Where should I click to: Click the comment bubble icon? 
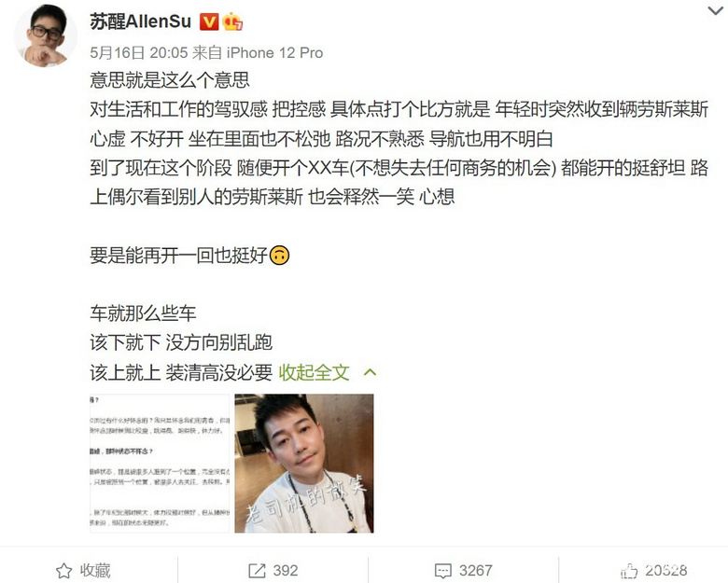pyautogui.click(x=443, y=571)
